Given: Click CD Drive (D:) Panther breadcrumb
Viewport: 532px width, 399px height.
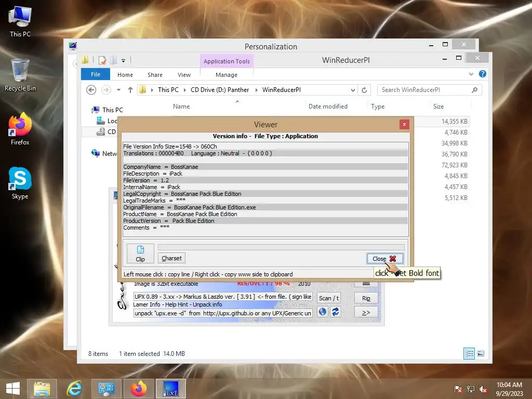Looking at the screenshot, I should pyautogui.click(x=220, y=90).
